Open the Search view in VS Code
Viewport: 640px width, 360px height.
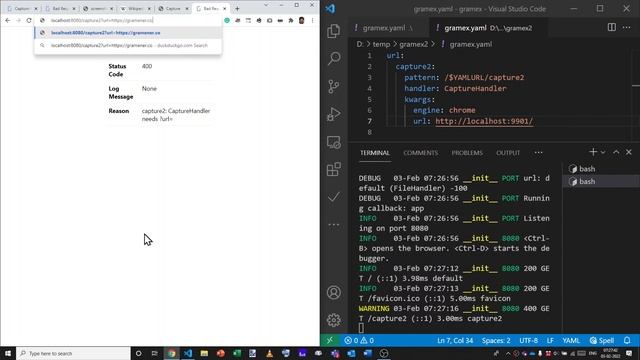click(x=333, y=58)
